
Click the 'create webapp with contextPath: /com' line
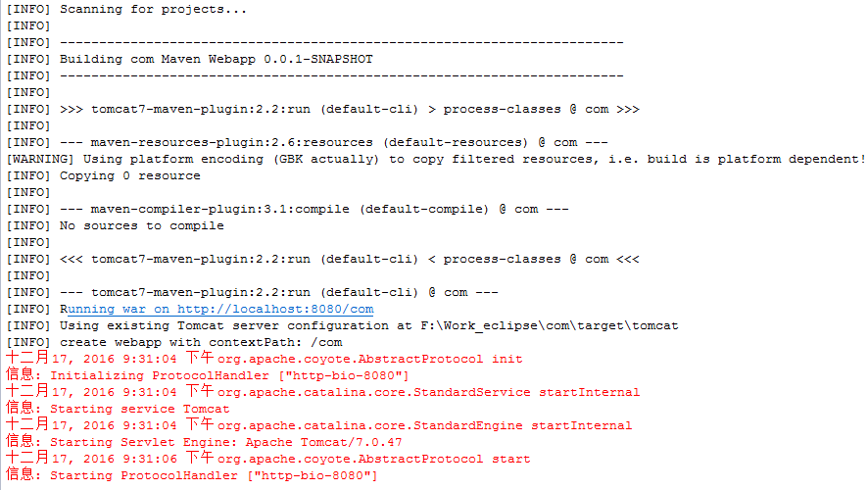coord(173,342)
